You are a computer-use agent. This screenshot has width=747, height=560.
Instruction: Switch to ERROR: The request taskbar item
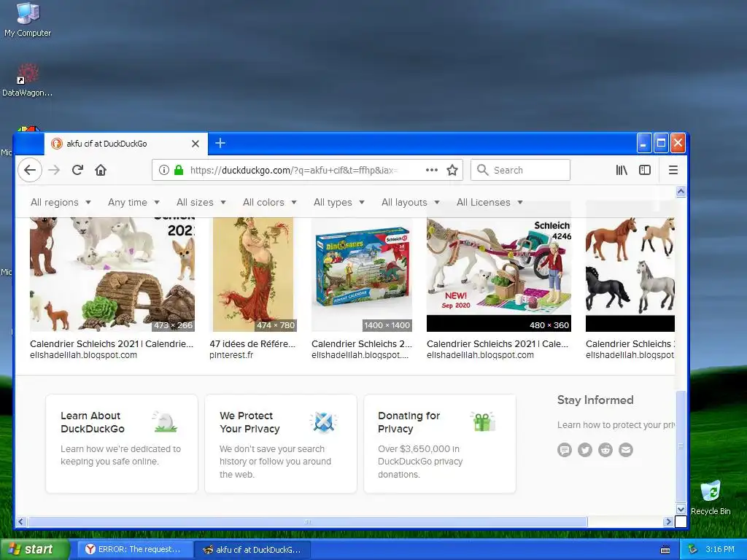click(135, 549)
